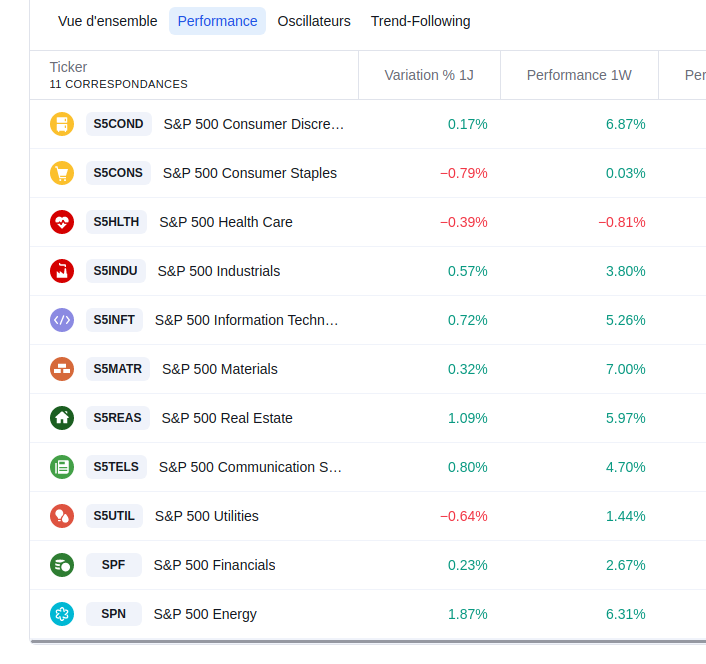Switch to the Vue d'ensemble tab
Viewport: 706px width, 664px height.
point(107,21)
